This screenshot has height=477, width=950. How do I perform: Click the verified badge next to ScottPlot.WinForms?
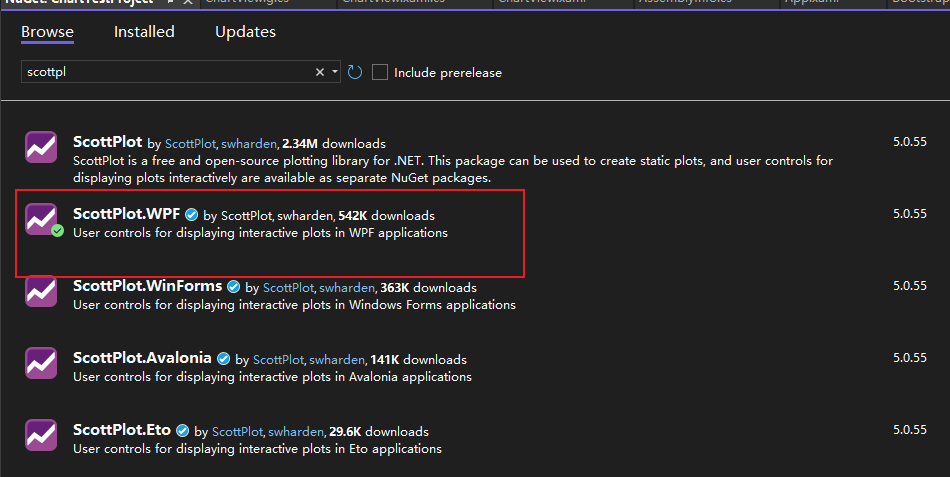click(233, 287)
